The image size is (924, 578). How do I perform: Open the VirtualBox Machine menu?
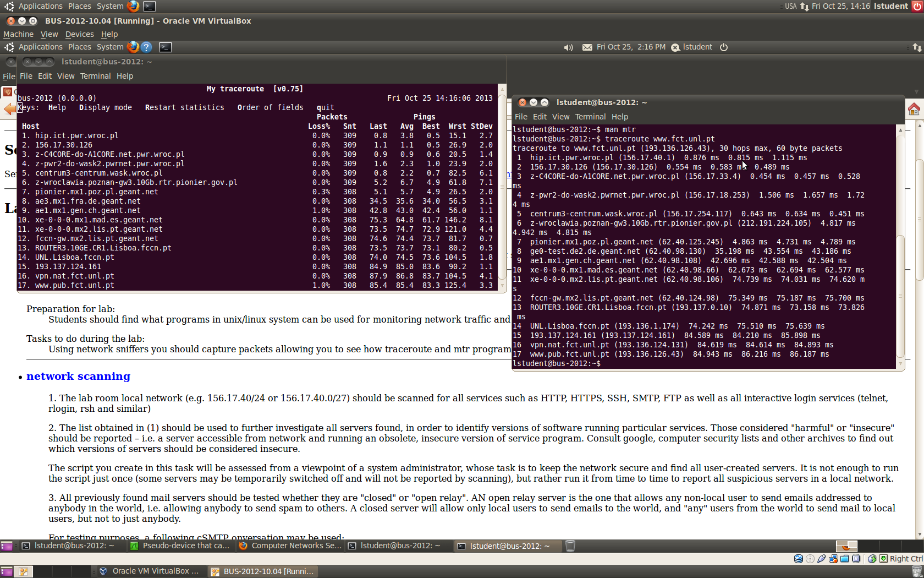18,34
